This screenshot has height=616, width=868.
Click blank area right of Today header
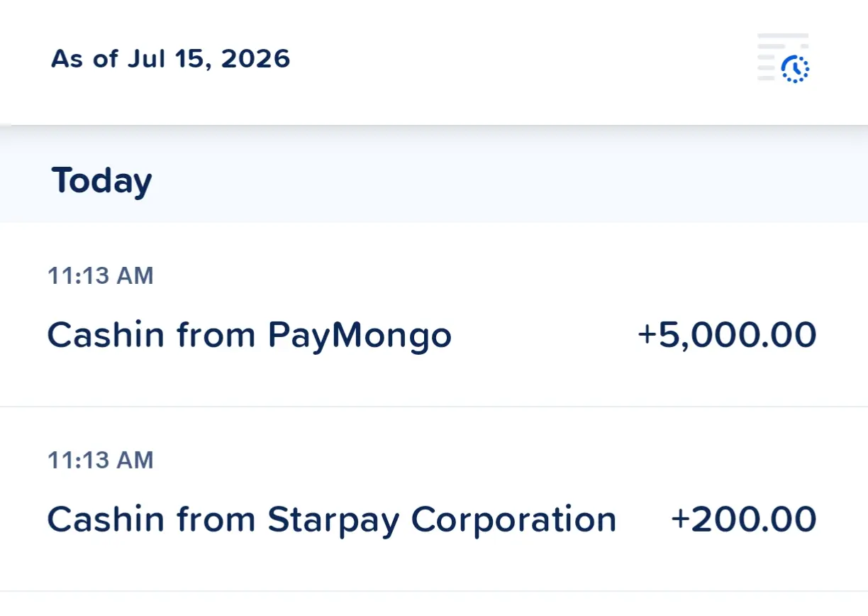[x=511, y=180]
